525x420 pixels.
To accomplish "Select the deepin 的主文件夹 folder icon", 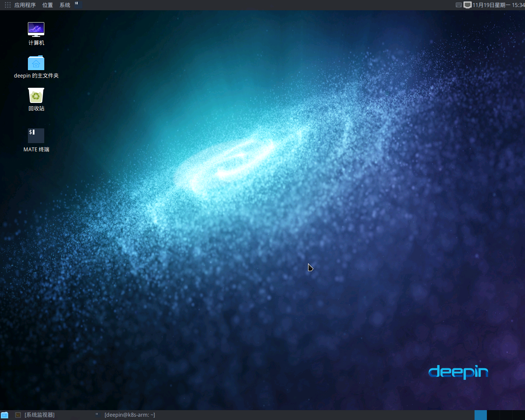I will coord(36,63).
